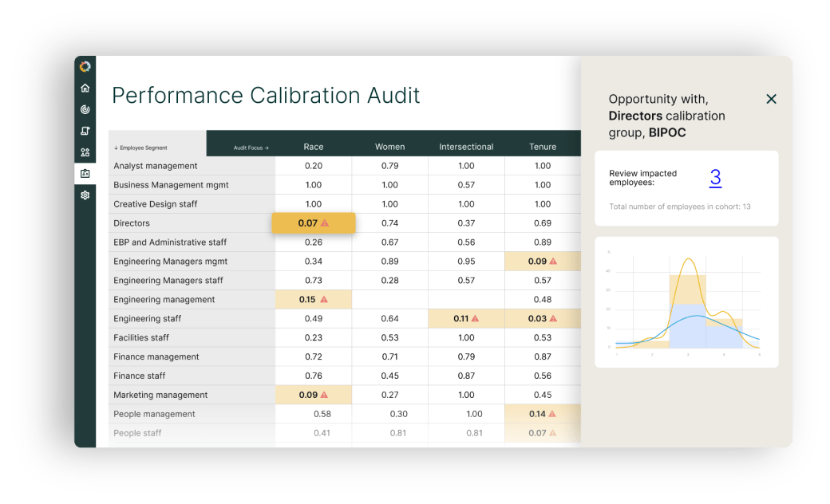Click the "People management" row label
Image resolution: width=830 pixels, height=504 pixels.
(x=154, y=414)
